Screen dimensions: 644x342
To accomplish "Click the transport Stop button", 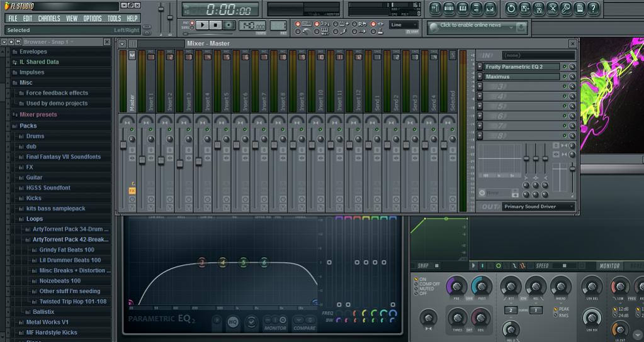I will 216,25.
